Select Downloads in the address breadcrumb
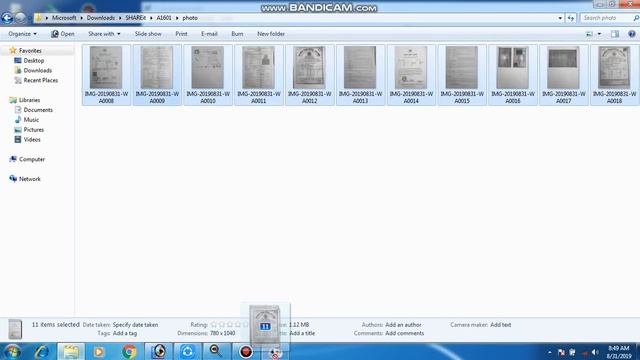 100,18
